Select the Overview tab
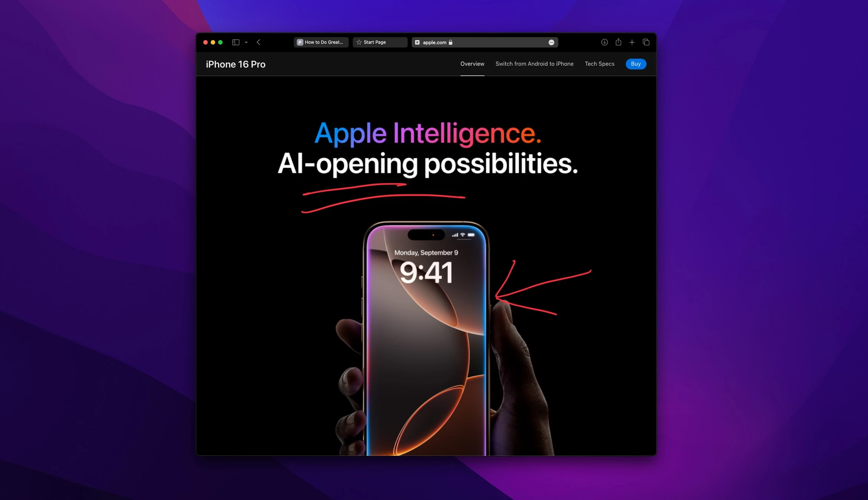Screen dimensions: 868x500 click(x=471, y=64)
